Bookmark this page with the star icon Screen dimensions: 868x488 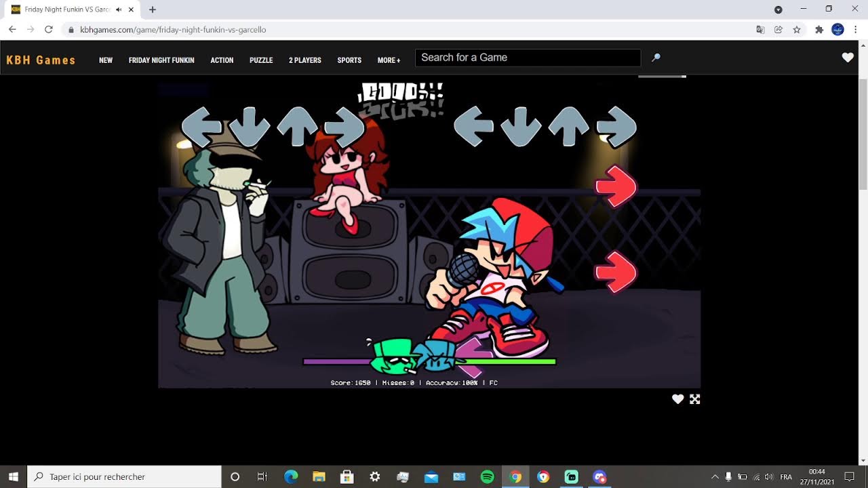[x=797, y=30]
